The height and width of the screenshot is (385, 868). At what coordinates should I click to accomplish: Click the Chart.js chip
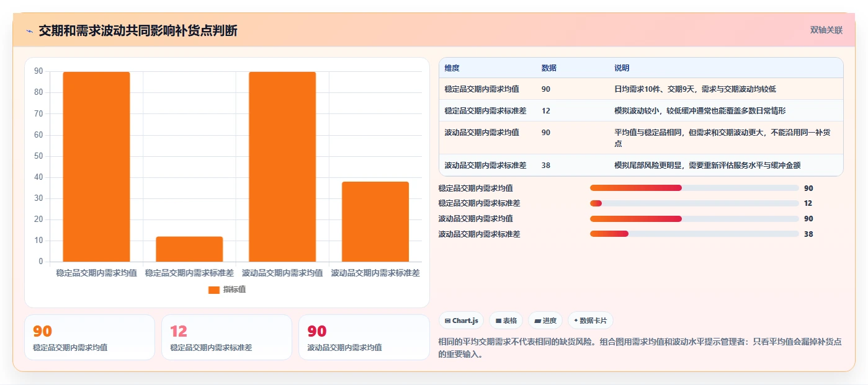point(461,321)
